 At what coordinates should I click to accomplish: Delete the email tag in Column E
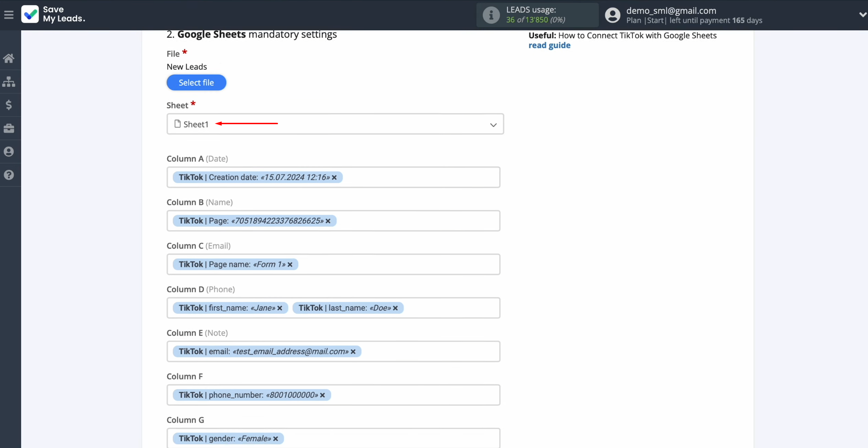[x=353, y=352]
